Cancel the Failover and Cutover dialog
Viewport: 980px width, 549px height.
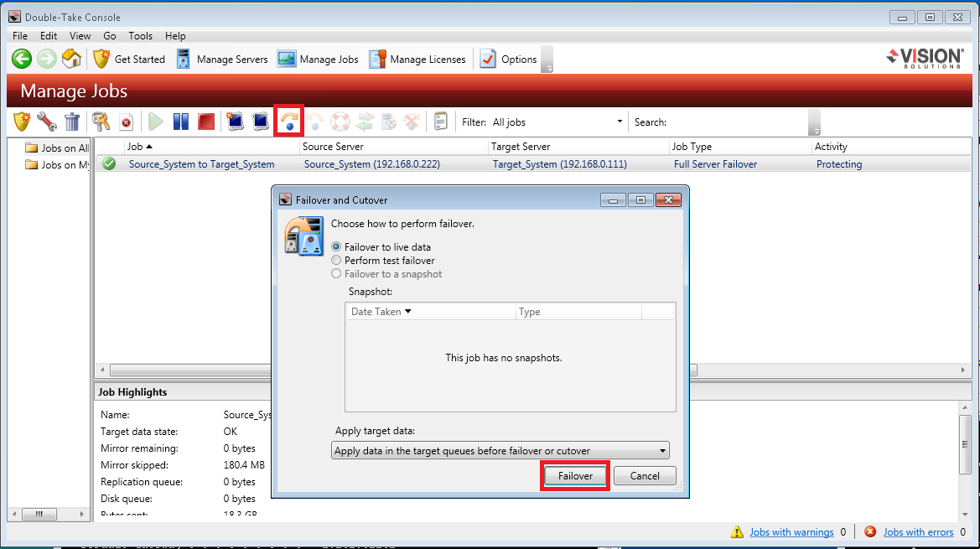point(645,476)
